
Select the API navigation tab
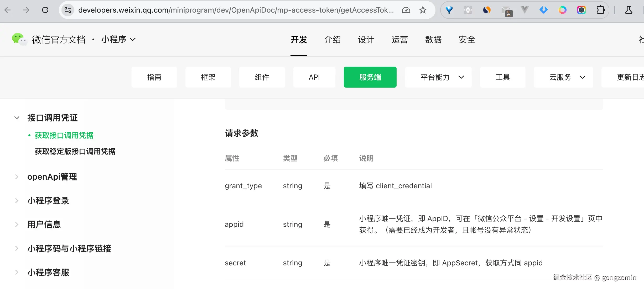tap(314, 77)
